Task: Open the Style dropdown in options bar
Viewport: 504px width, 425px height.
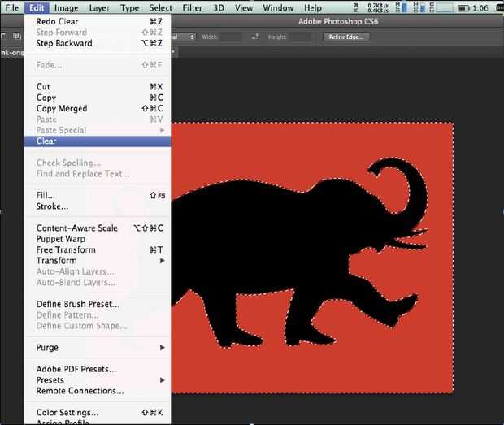Action: click(183, 37)
